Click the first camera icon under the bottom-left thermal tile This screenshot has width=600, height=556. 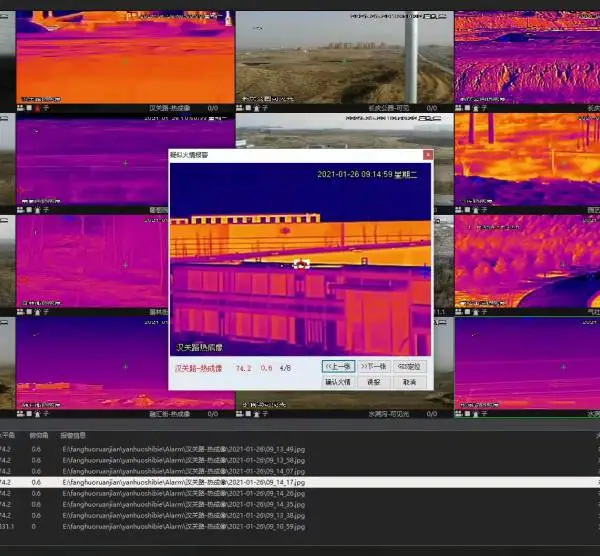click(20, 414)
